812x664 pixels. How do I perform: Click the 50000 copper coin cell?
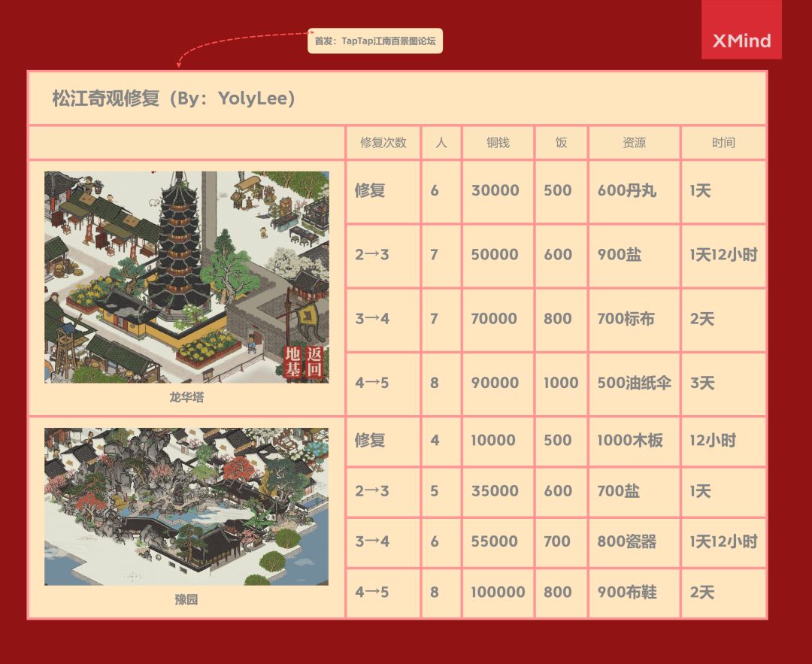pos(498,256)
